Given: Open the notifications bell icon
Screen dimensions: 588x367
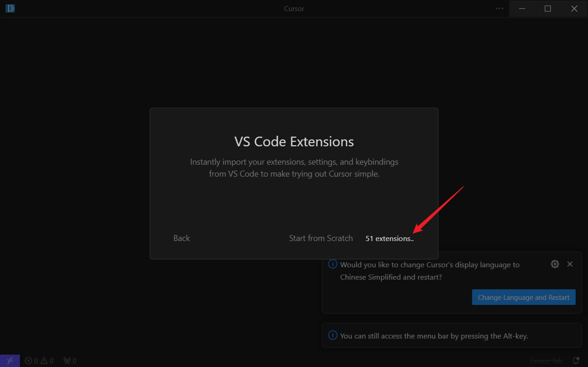Looking at the screenshot, I should point(576,361).
